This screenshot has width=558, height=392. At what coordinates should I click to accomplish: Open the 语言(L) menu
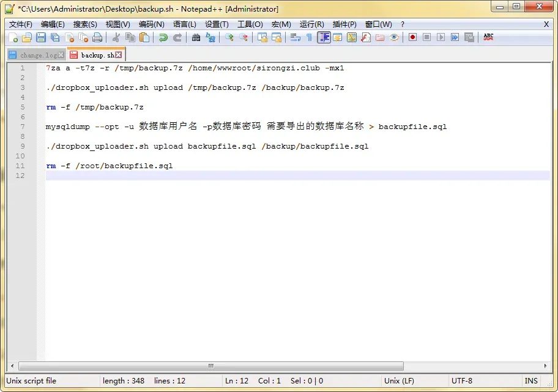(x=184, y=24)
